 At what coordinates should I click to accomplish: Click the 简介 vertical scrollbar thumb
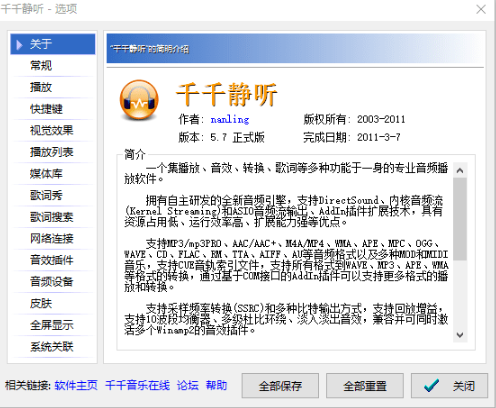[460, 219]
